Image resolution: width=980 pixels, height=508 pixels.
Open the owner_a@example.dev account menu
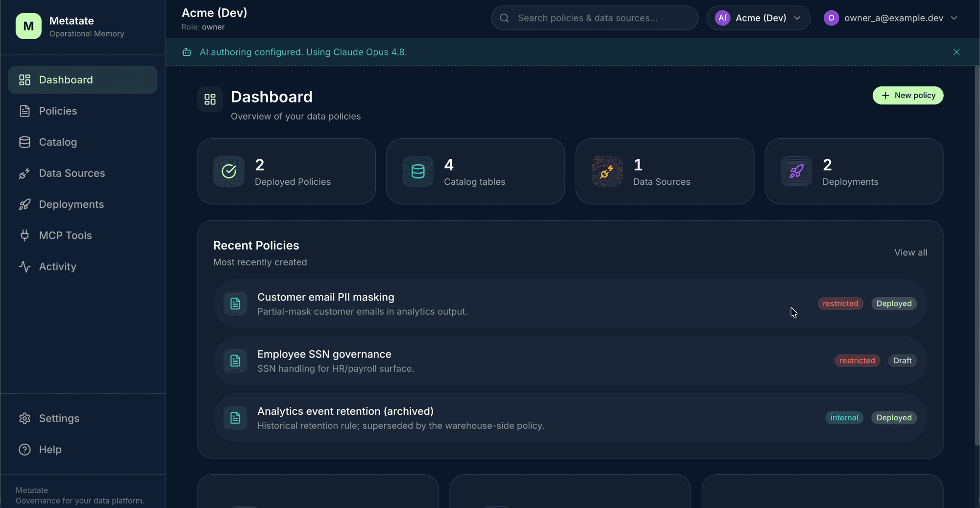[x=891, y=18]
